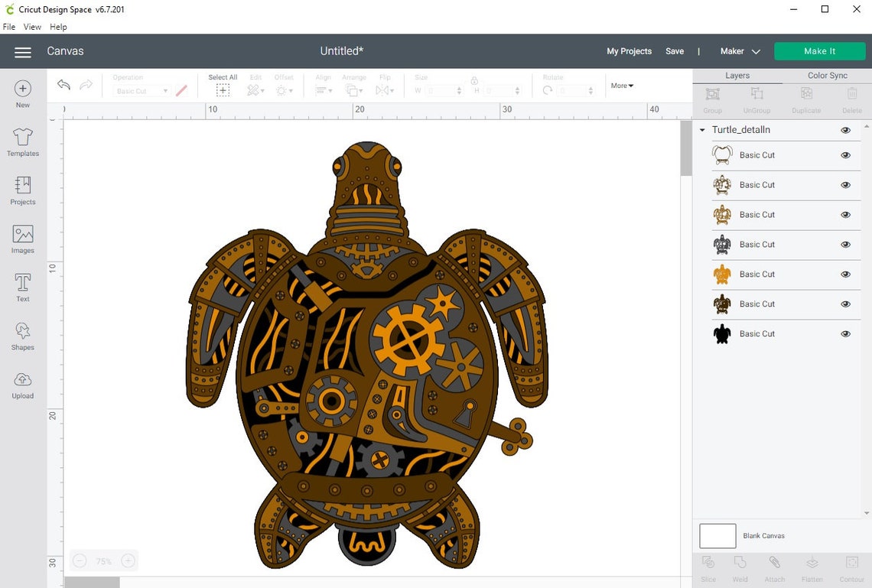Hide the gray turtle Basic Cut layer
Image resolution: width=872 pixels, height=588 pixels.
845,245
